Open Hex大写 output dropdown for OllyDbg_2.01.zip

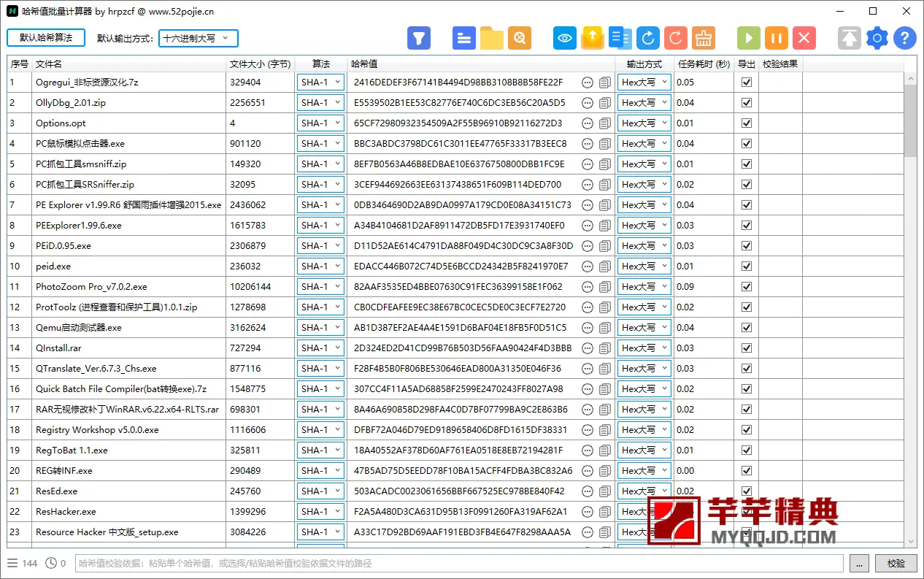pyautogui.click(x=644, y=103)
